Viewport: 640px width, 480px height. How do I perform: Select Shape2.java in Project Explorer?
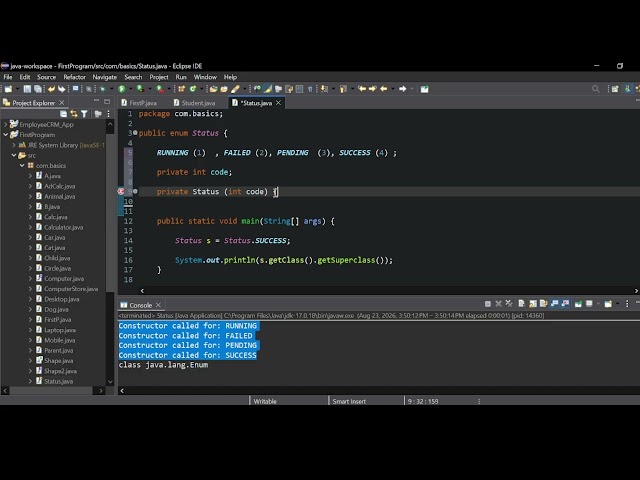click(x=60, y=371)
